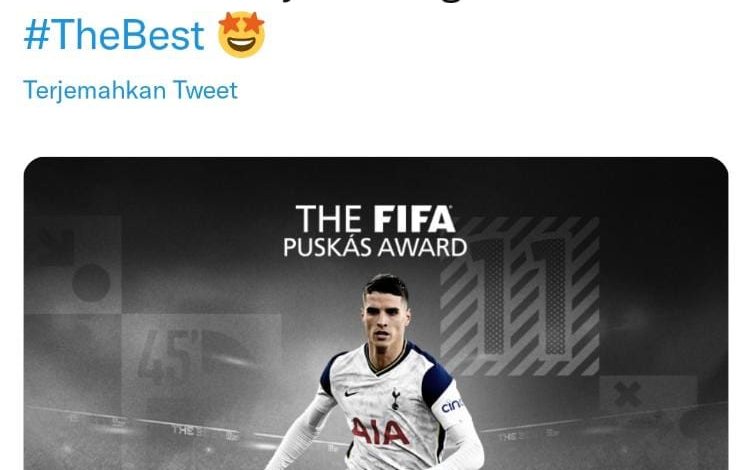Click THE FIFA title text in image
The height and width of the screenshot is (470, 752).
(x=375, y=219)
